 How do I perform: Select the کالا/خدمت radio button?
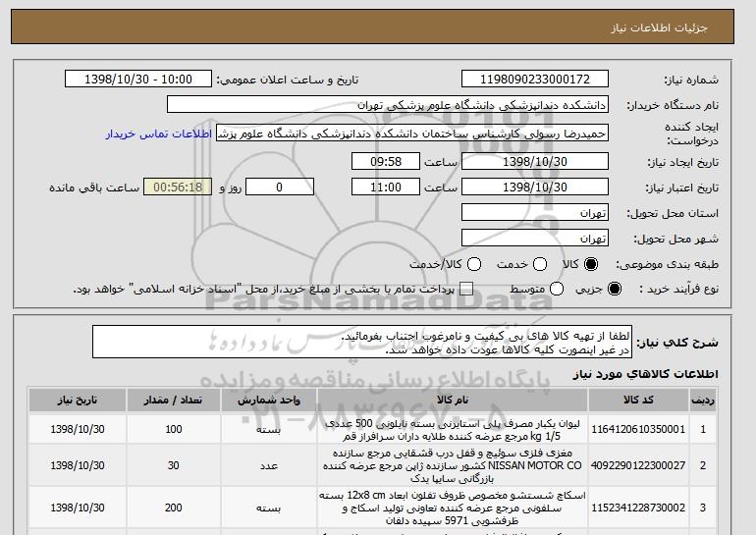[474, 264]
